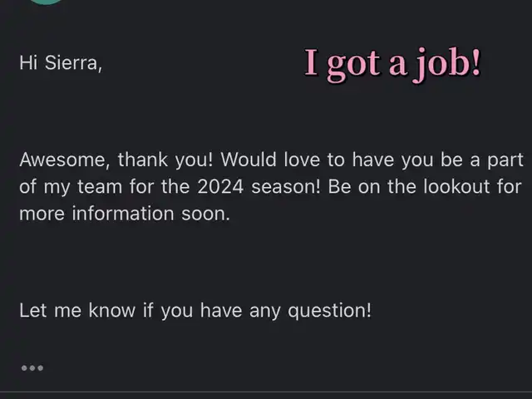Select "thank you!" in the first line
Image resolution: width=532 pixels, height=399 pixels.
point(165,160)
